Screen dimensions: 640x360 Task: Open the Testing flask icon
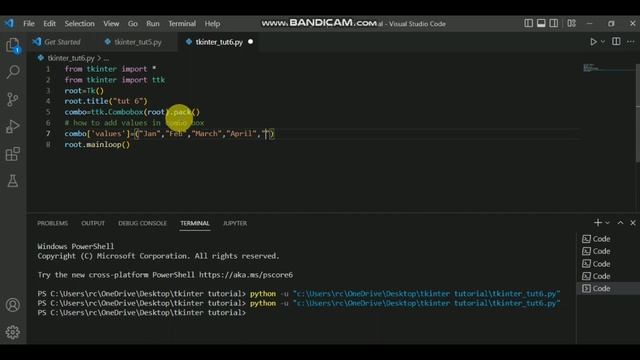[x=13, y=181]
